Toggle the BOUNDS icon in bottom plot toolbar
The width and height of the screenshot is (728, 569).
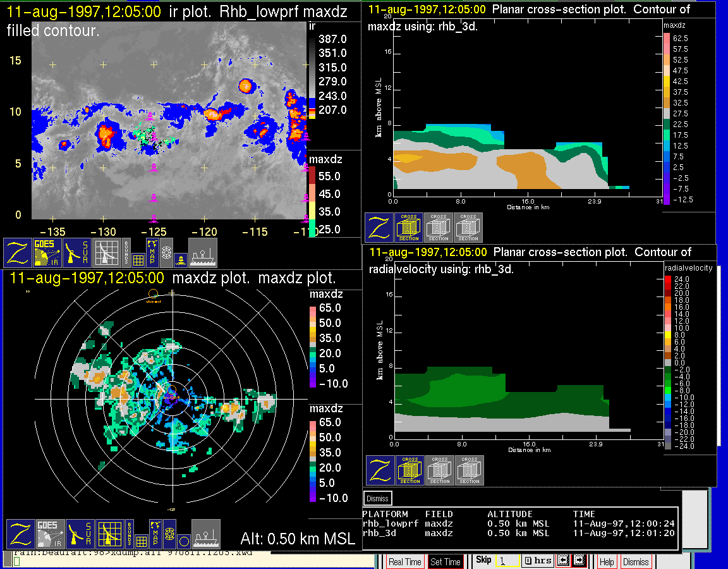coord(130,534)
